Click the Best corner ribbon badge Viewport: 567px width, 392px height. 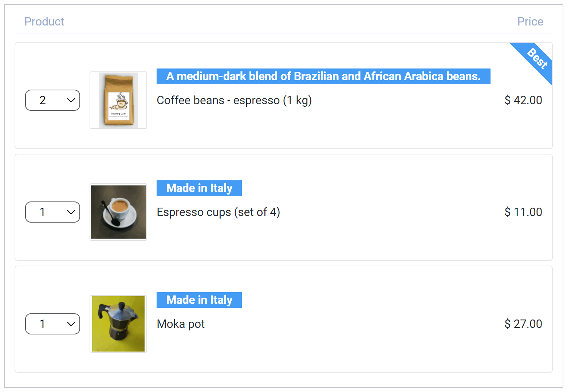[x=536, y=59]
